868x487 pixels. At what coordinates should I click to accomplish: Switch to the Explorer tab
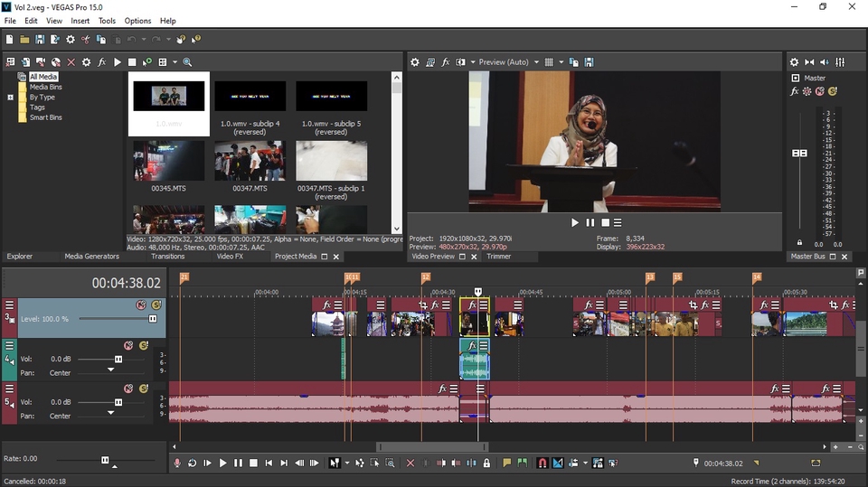20,257
